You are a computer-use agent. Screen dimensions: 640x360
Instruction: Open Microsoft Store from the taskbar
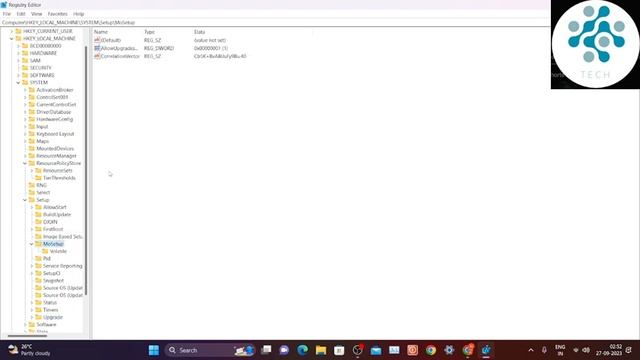pyautogui.click(x=339, y=350)
